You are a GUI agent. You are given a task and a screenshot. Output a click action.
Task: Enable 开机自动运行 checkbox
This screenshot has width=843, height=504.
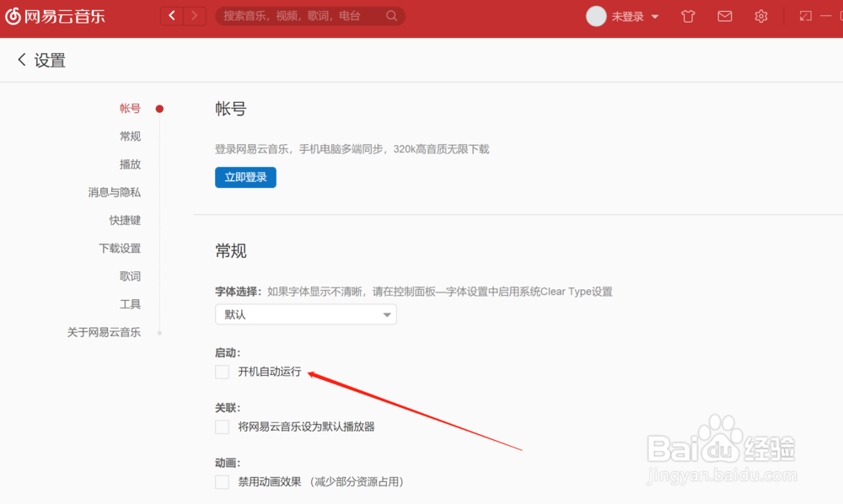click(222, 372)
